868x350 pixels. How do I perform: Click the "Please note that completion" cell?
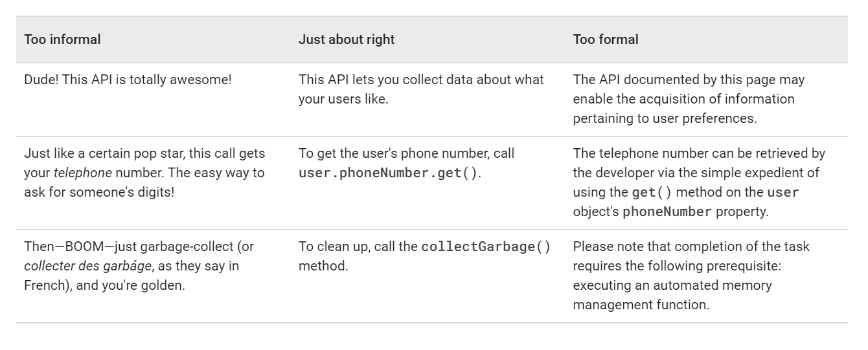[x=691, y=246]
